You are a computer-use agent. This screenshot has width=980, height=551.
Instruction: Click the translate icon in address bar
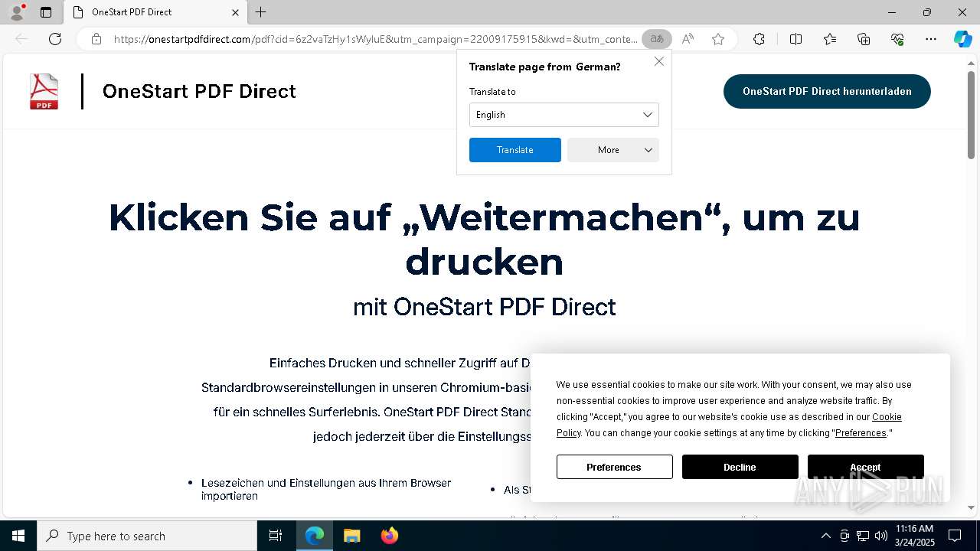(656, 39)
